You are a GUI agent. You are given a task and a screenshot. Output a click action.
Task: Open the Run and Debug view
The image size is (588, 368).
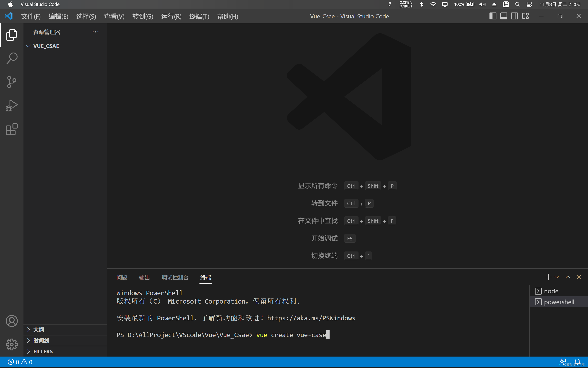(11, 105)
